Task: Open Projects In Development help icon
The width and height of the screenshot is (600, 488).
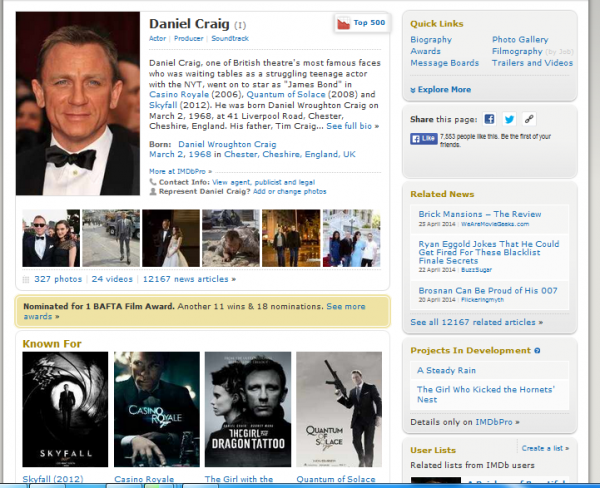Action: coord(537,351)
